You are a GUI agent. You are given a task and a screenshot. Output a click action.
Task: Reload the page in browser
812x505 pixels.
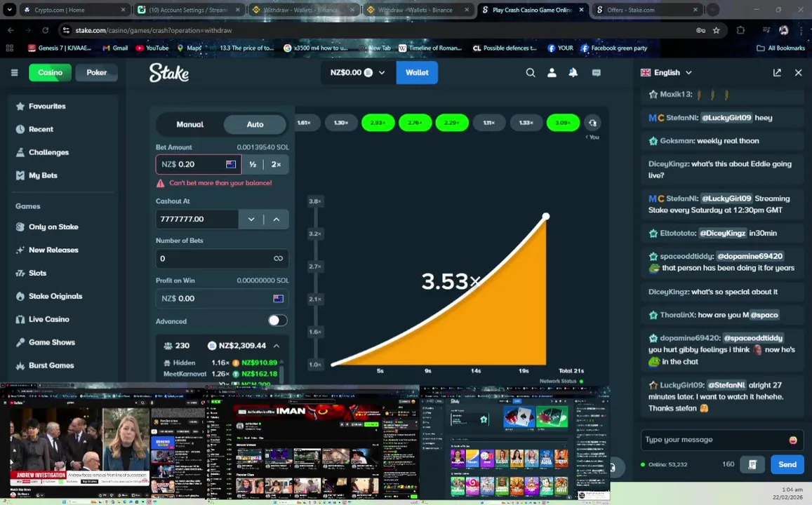(46, 31)
